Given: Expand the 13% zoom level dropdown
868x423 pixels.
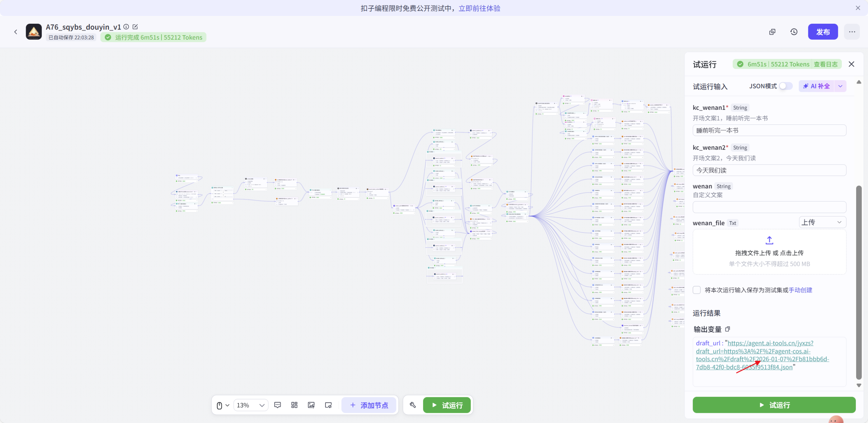Looking at the screenshot, I should click(x=251, y=405).
